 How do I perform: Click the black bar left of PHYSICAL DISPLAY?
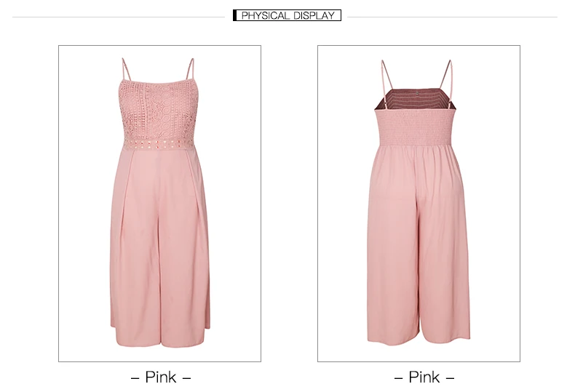point(234,15)
